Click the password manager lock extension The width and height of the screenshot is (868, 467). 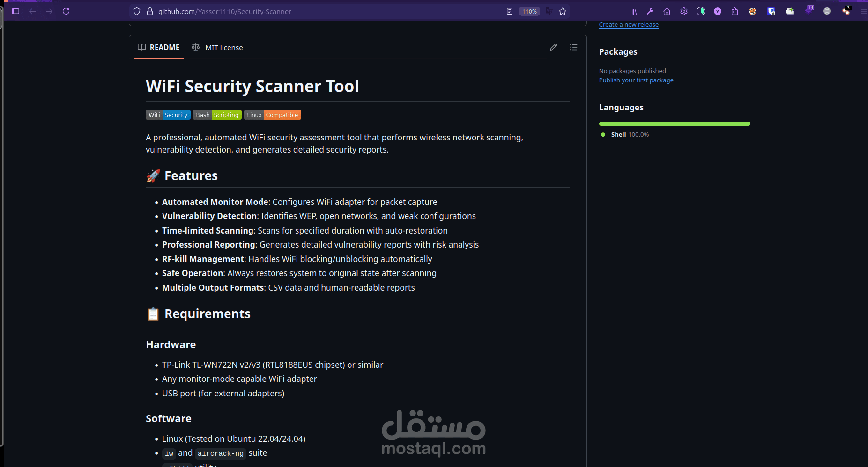click(771, 11)
